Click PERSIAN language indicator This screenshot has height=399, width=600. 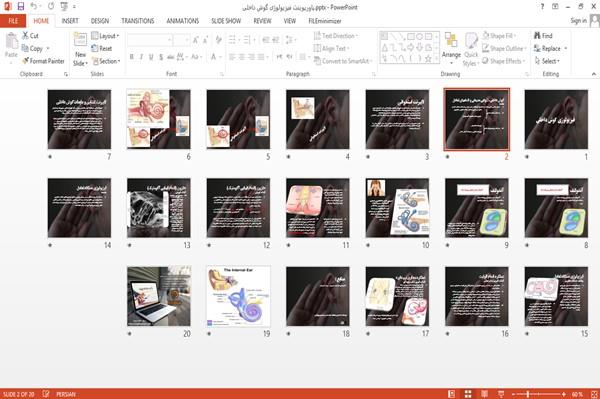(66, 394)
